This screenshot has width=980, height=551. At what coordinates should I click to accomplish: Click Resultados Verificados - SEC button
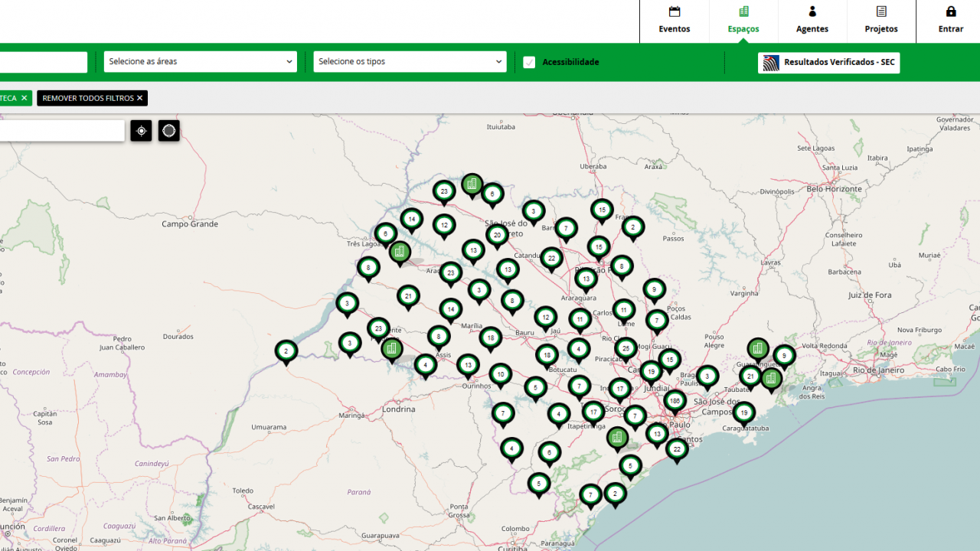pos(829,63)
